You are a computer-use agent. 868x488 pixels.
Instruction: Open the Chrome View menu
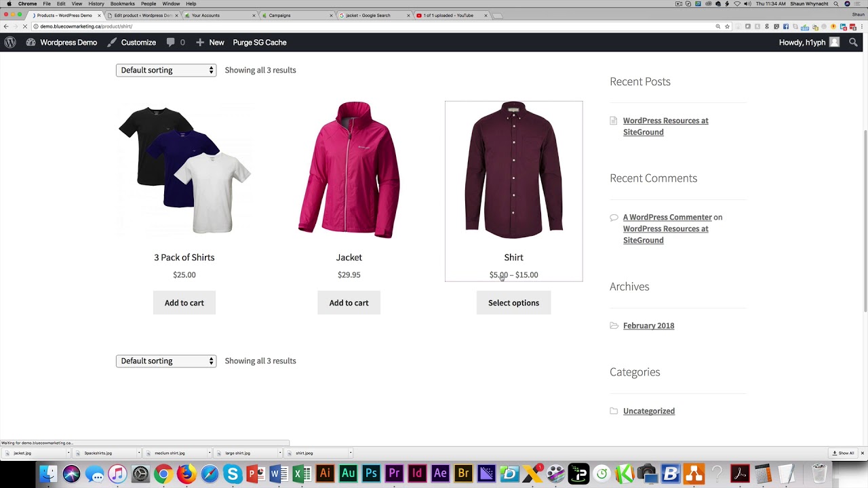click(x=77, y=3)
